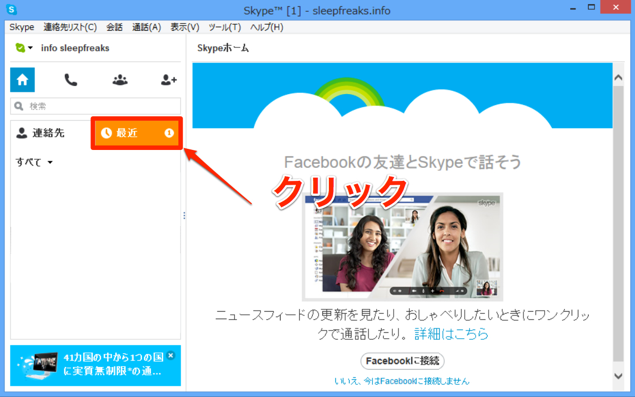Screen dimensions: 635x397
Task: Open the call phones dial pad icon
Action: 71,80
